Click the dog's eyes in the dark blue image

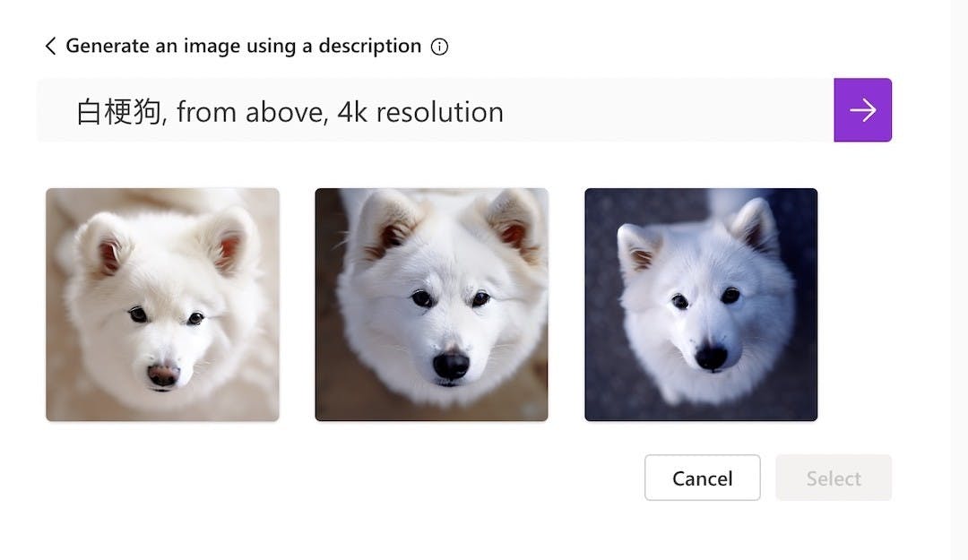click(x=705, y=298)
